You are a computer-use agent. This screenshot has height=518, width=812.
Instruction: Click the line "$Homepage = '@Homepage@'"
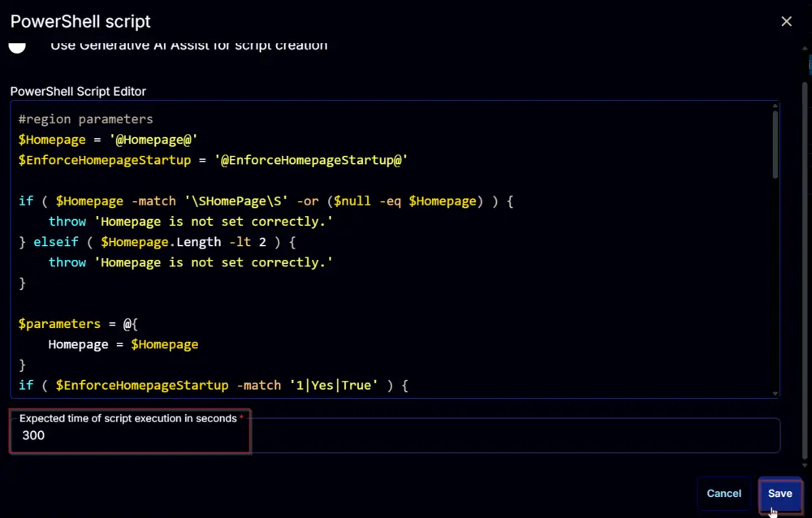(108, 140)
